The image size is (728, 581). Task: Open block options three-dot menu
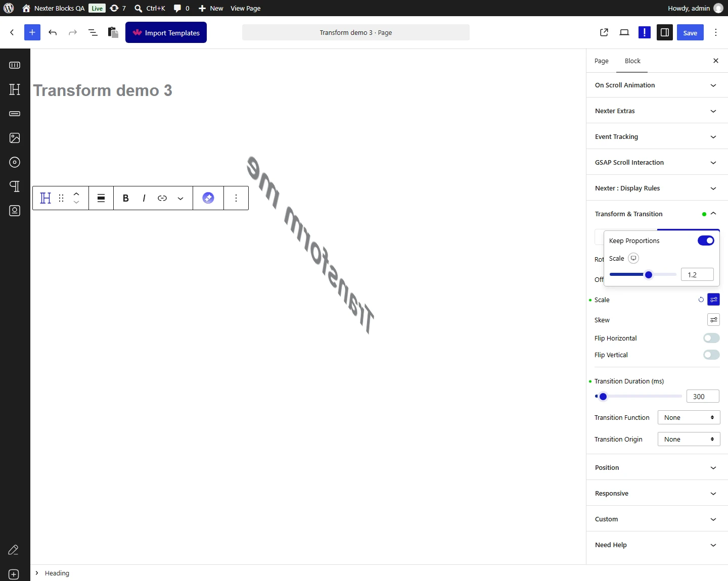tap(236, 198)
